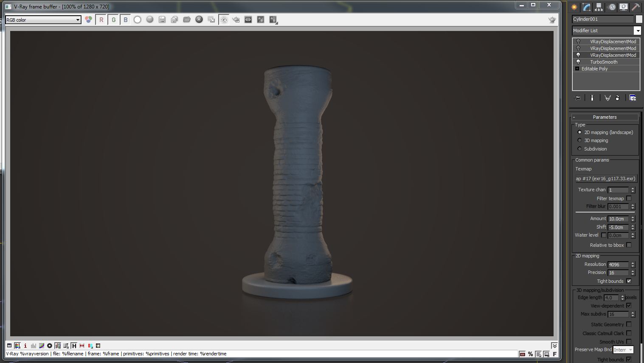
Task: Enable monochromatic mode gray sphere icon
Action: pyautogui.click(x=149, y=20)
